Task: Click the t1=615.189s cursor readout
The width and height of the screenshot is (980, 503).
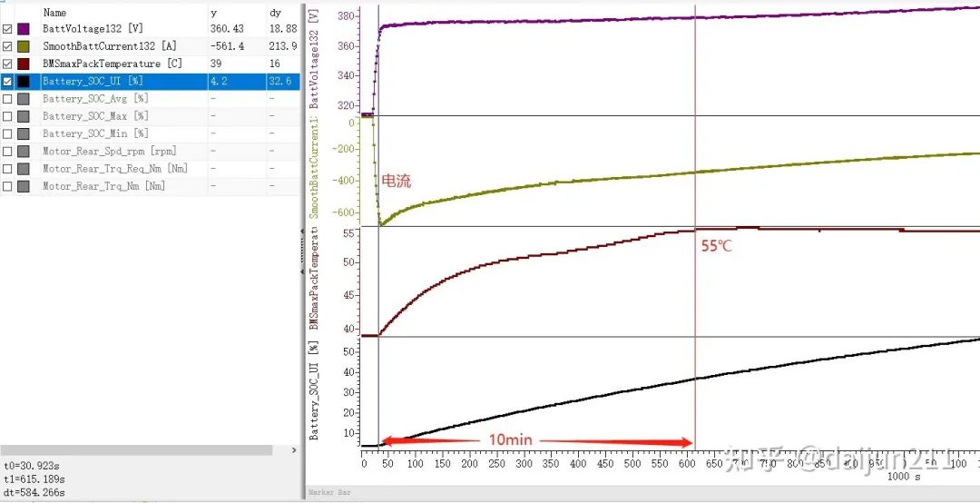Action: (x=34, y=479)
